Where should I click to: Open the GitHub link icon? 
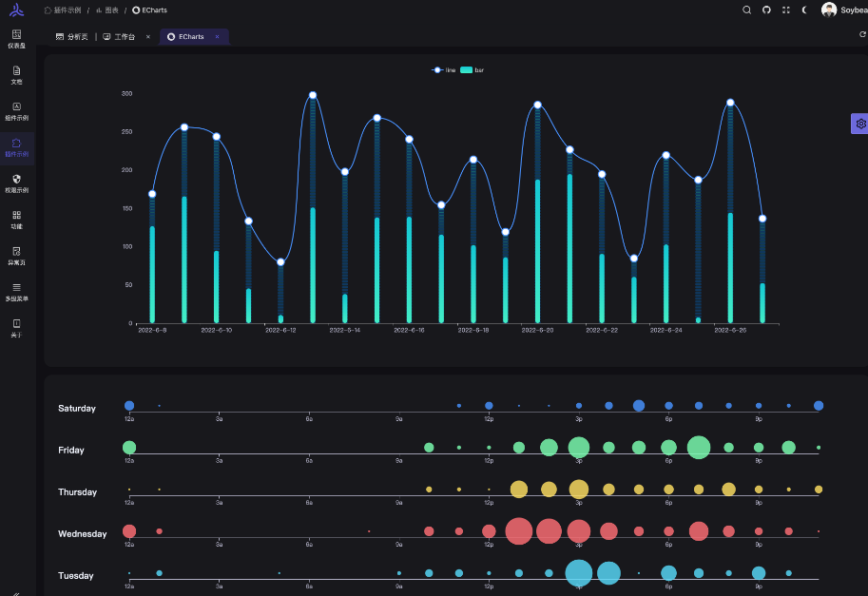click(x=766, y=10)
